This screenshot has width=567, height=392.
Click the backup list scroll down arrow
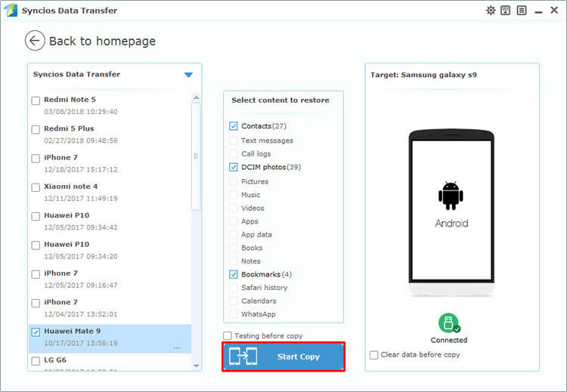[196, 366]
